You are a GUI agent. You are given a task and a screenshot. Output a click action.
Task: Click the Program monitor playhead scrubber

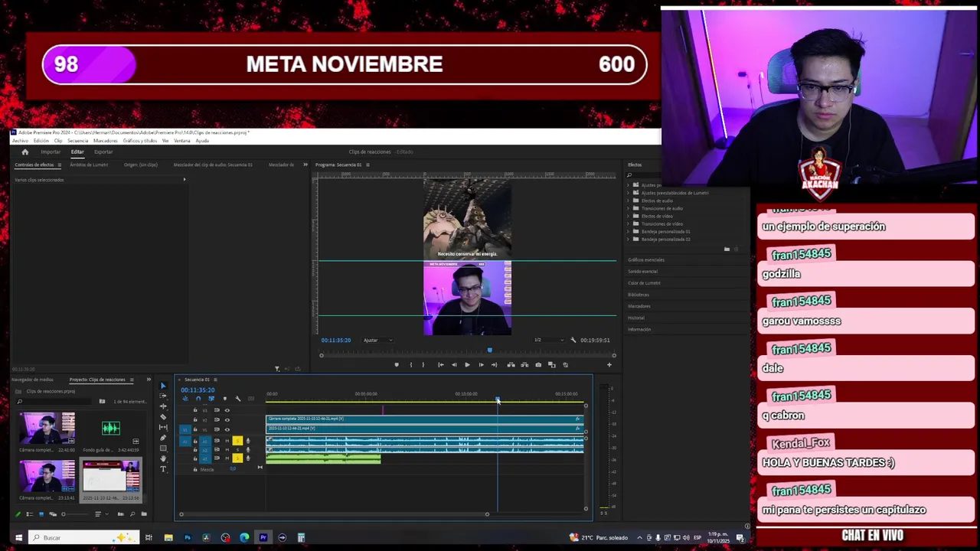coord(490,350)
